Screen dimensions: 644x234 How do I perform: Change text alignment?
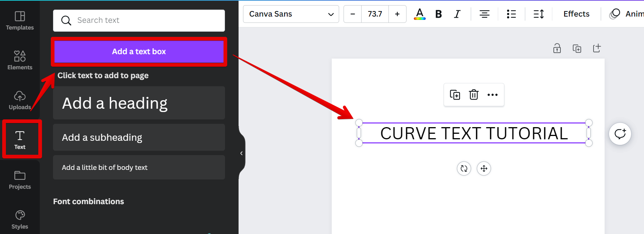coord(484,14)
